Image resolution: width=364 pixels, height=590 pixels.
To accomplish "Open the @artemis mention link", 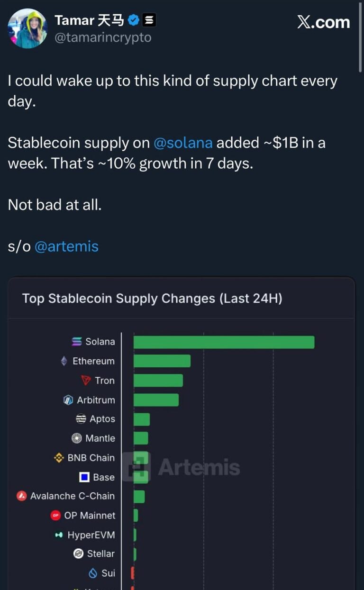I will [66, 246].
